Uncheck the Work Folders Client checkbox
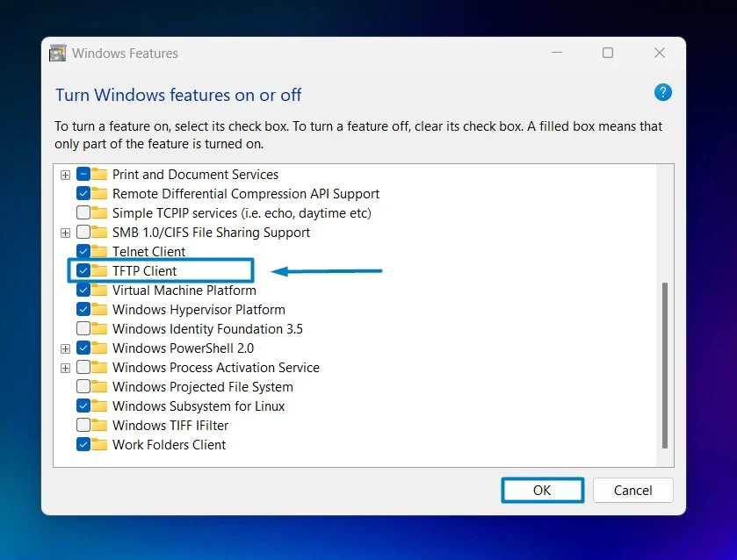 pos(83,444)
